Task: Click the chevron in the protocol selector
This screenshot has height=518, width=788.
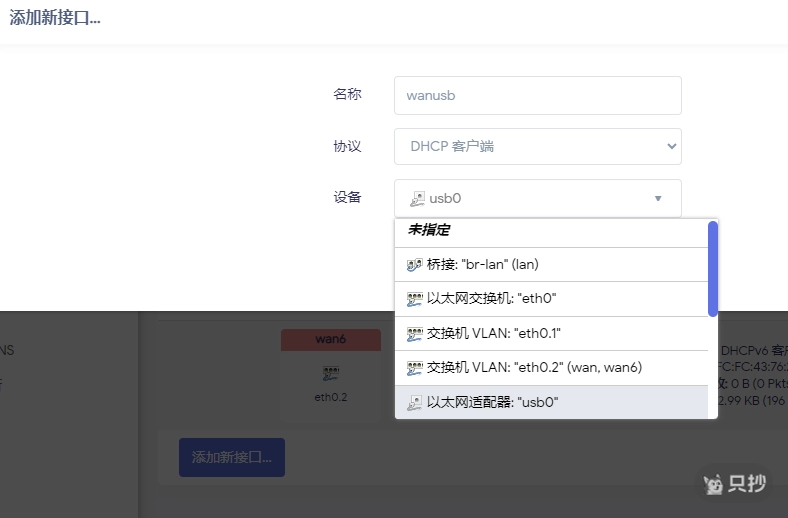Action: coord(671,146)
